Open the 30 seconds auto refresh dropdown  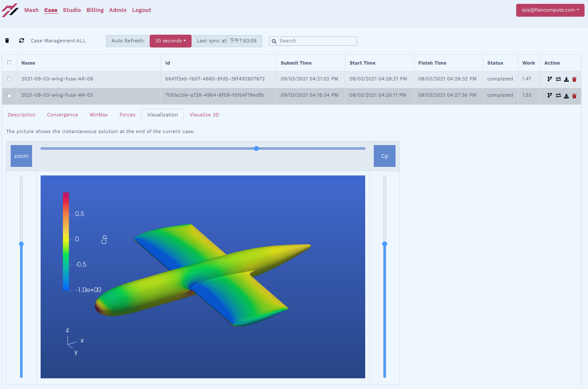point(170,41)
